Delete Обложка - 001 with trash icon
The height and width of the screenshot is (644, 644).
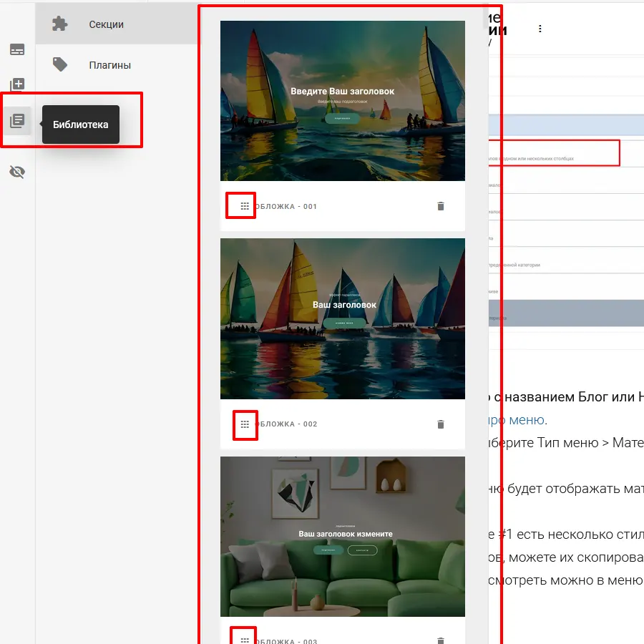(441, 206)
